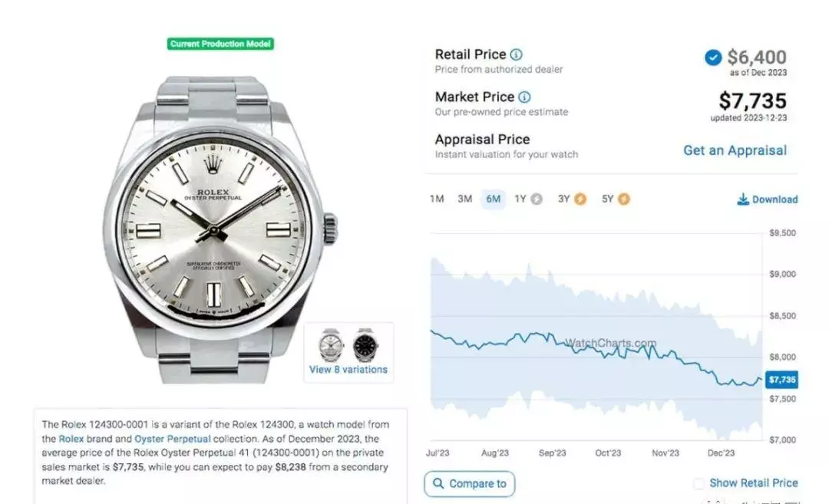This screenshot has width=829, height=504.
Task: Click the blue verified checkmark badge
Action: coord(713,57)
